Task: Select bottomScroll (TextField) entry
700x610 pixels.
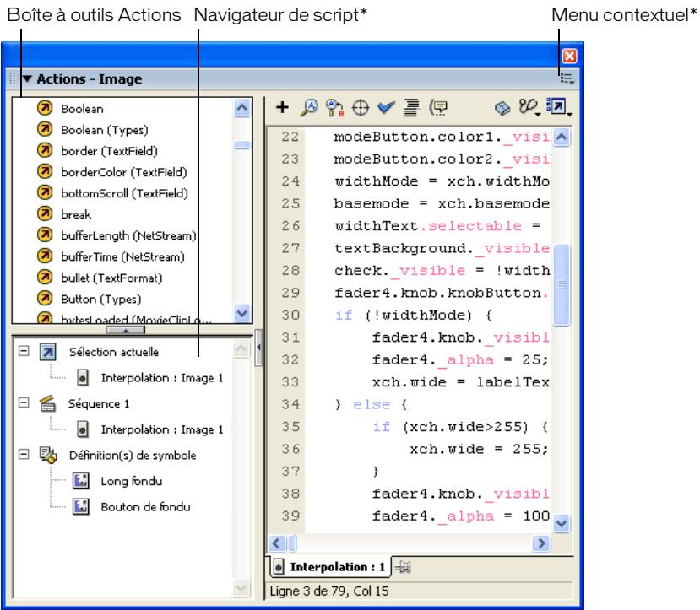Action: point(125,193)
